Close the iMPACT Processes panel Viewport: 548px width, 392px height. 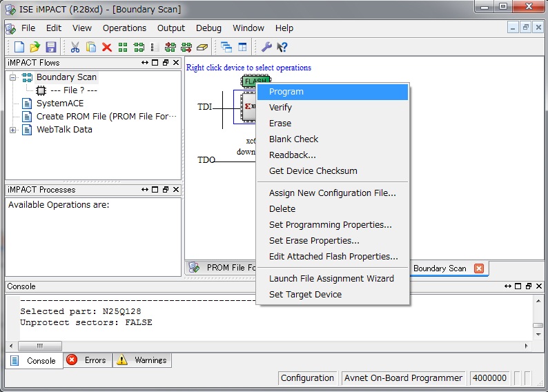[x=176, y=190]
